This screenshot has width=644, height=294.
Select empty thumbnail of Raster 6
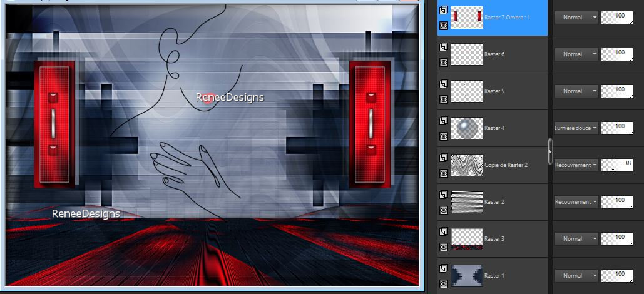click(467, 54)
